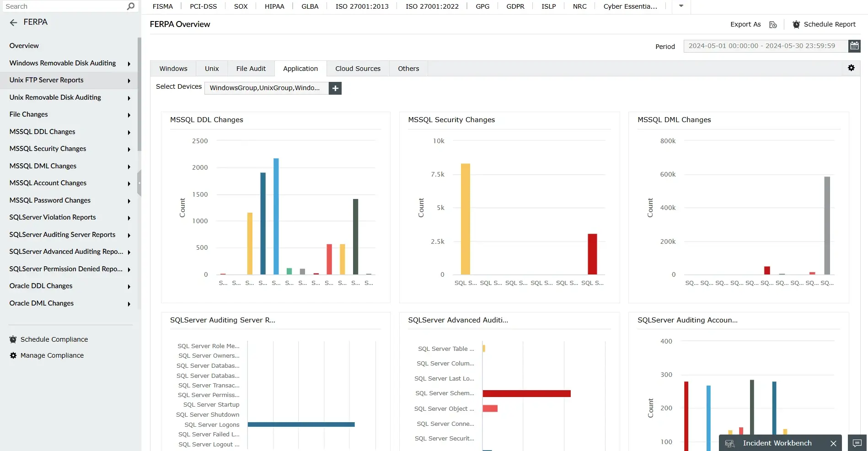The height and width of the screenshot is (451, 868).
Task: Expand the MSSQL DDL Changes report entry
Action: pos(129,132)
